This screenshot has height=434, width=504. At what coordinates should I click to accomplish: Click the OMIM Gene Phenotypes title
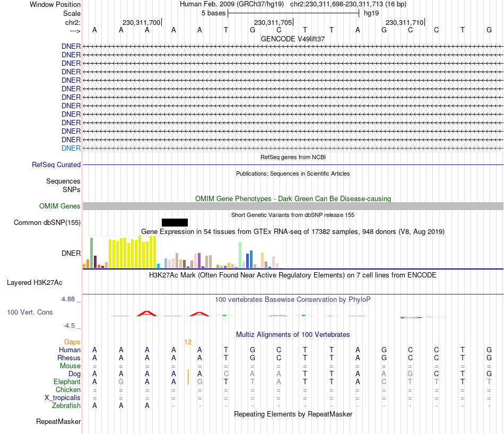[293, 198]
